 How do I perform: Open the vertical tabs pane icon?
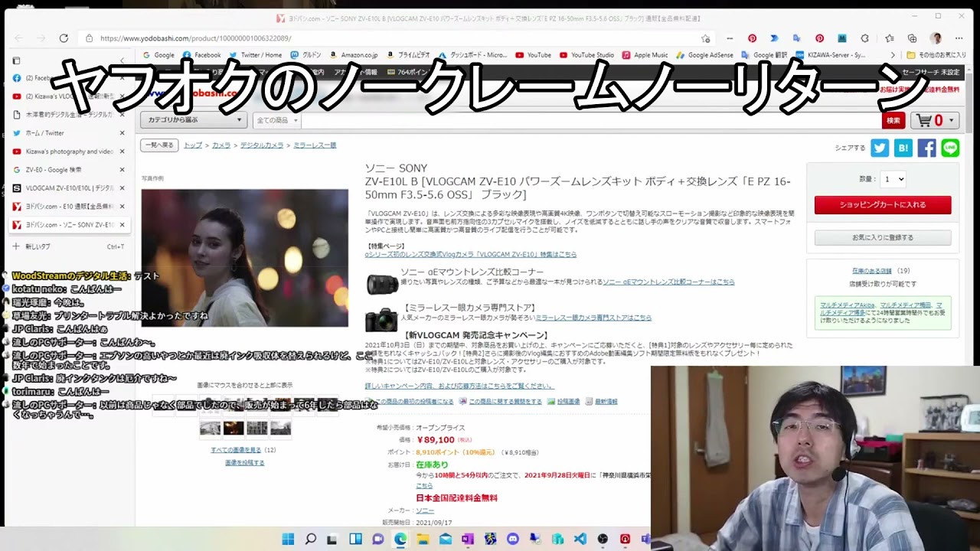pos(16,60)
